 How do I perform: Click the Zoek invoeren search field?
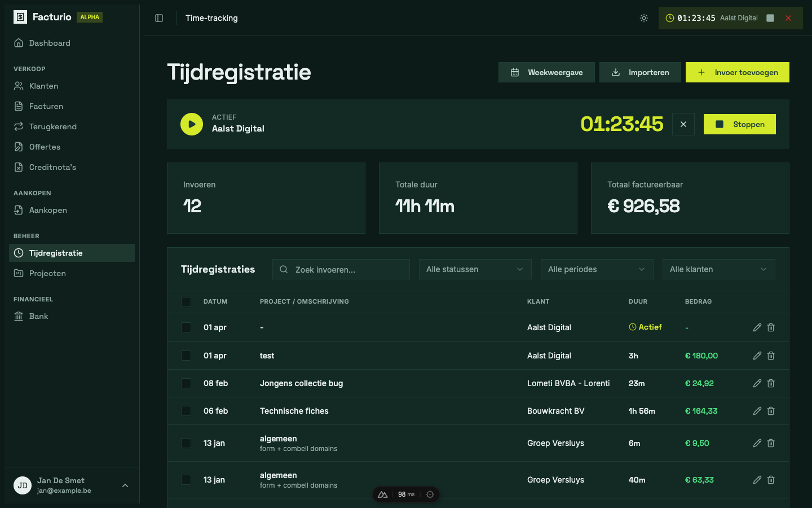341,269
